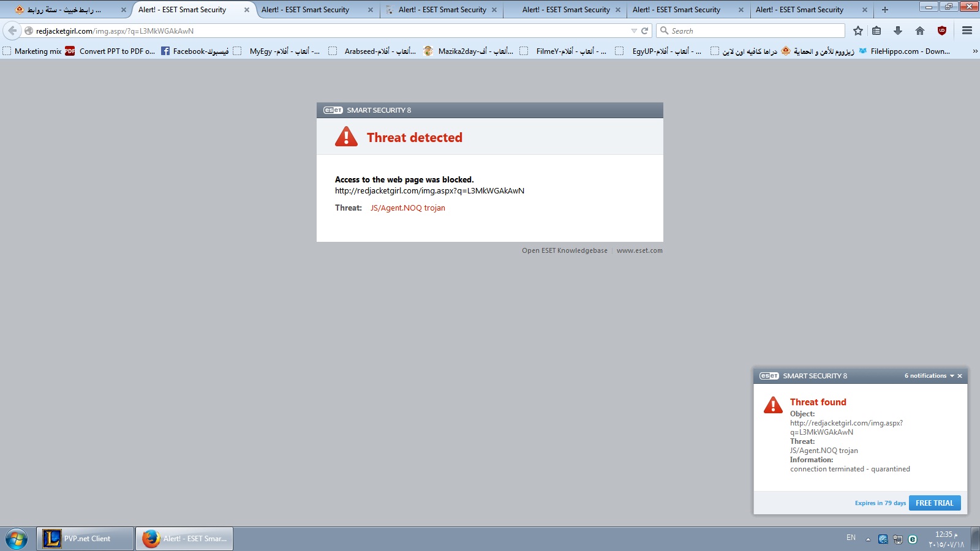Click the blue wireless utility tray icon
This screenshot has height=551, width=980.
coord(883,539)
